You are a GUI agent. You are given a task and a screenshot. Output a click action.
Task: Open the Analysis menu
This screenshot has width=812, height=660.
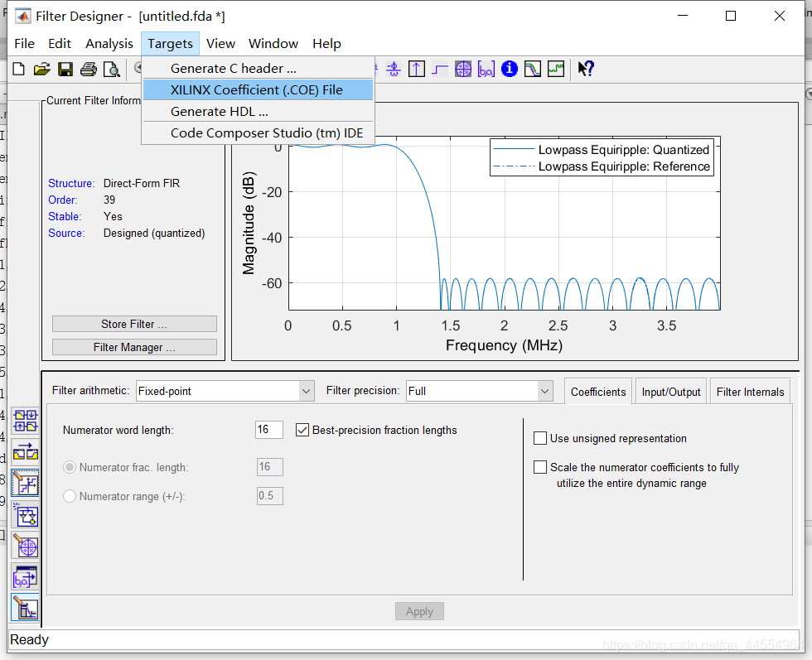109,44
